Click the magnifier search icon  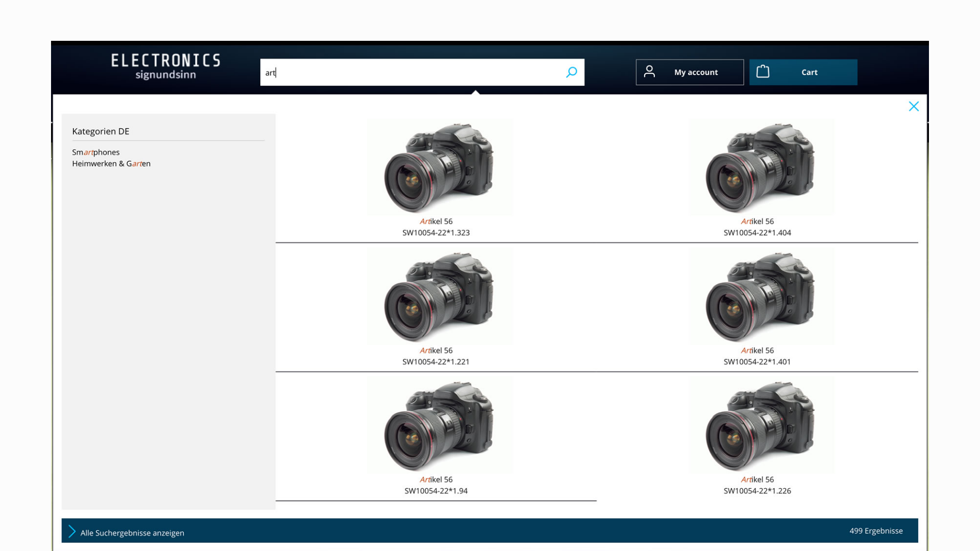(572, 72)
